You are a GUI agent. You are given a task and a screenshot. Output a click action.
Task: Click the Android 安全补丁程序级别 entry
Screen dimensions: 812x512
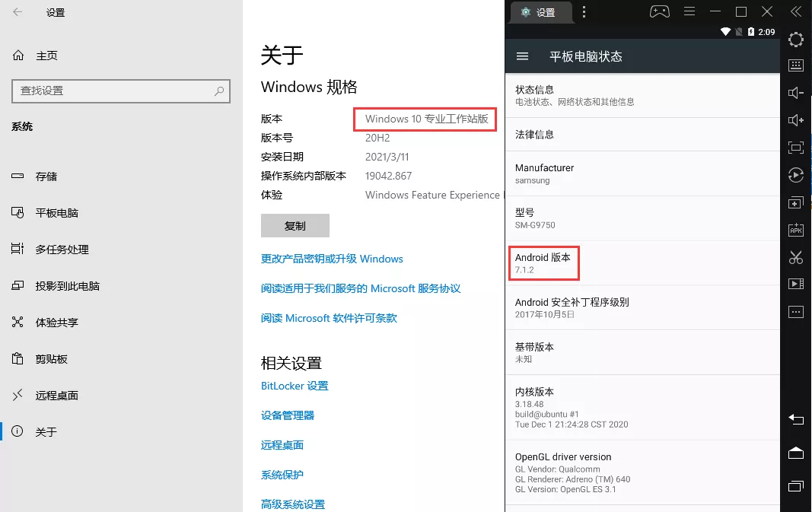coord(642,307)
